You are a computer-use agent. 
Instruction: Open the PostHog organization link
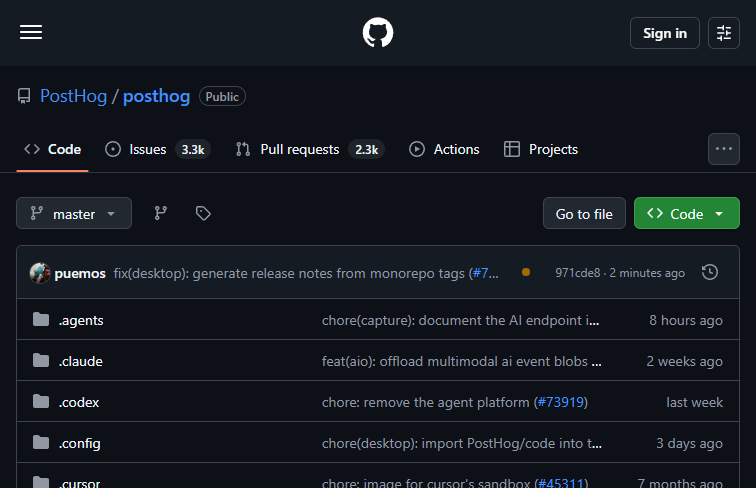[x=73, y=96]
